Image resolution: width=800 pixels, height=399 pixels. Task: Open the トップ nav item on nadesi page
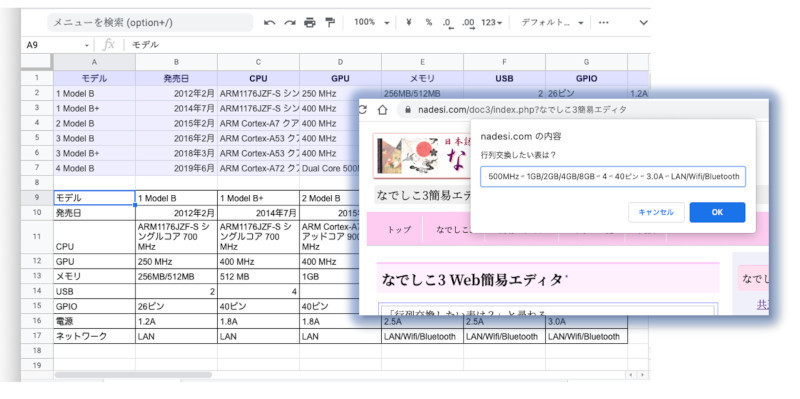coord(399,230)
